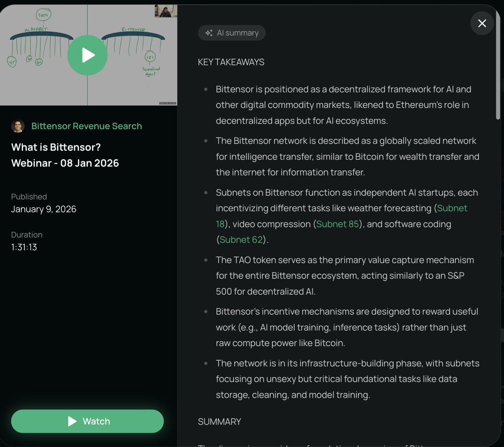504x447 pixels.
Task: Click the SUMMARY heading
Action: tap(219, 421)
